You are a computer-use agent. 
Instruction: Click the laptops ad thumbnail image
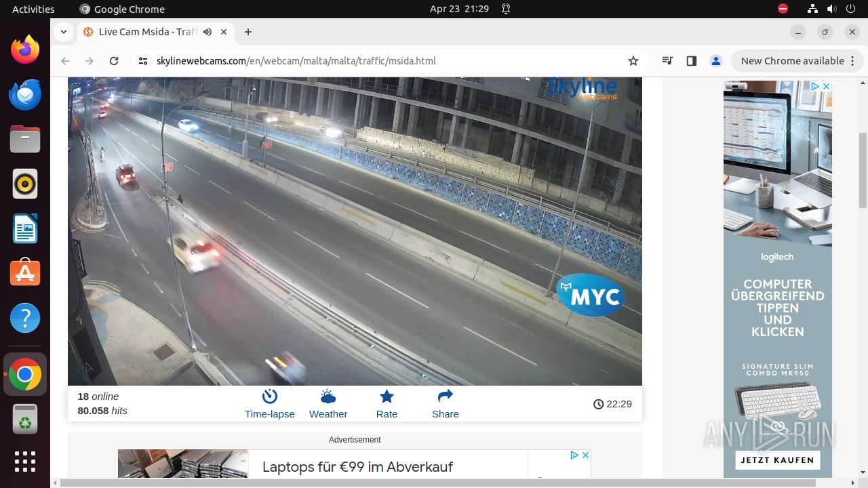[183, 464]
